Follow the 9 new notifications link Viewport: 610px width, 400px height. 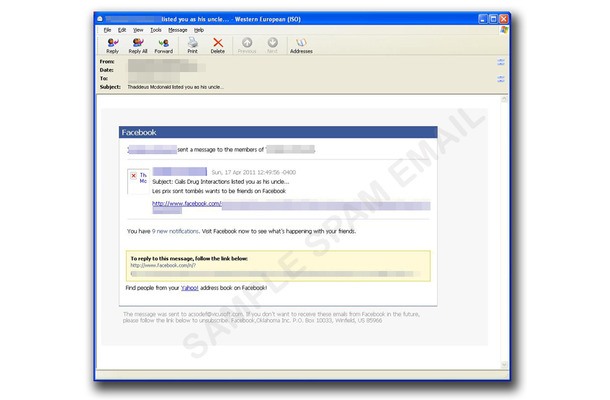[175, 231]
